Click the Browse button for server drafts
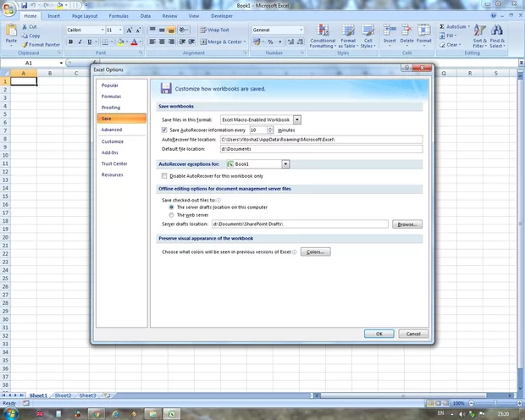 point(406,224)
